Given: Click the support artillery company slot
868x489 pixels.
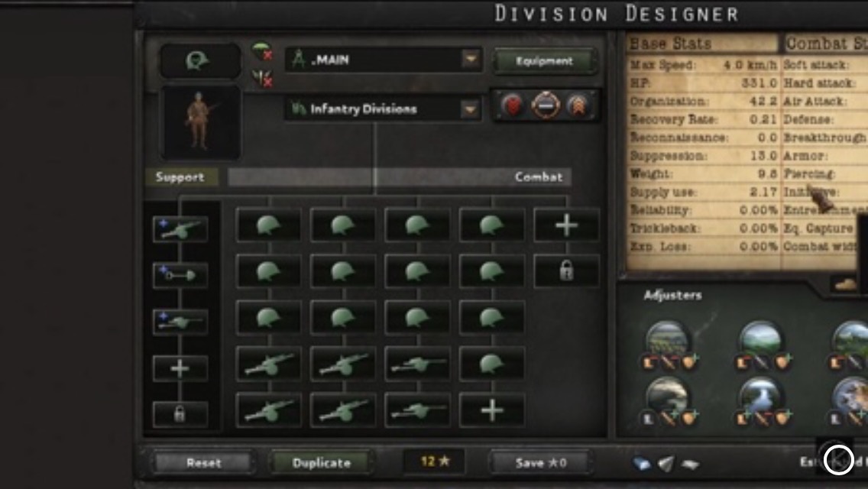Looking at the screenshot, I should click(x=180, y=229).
